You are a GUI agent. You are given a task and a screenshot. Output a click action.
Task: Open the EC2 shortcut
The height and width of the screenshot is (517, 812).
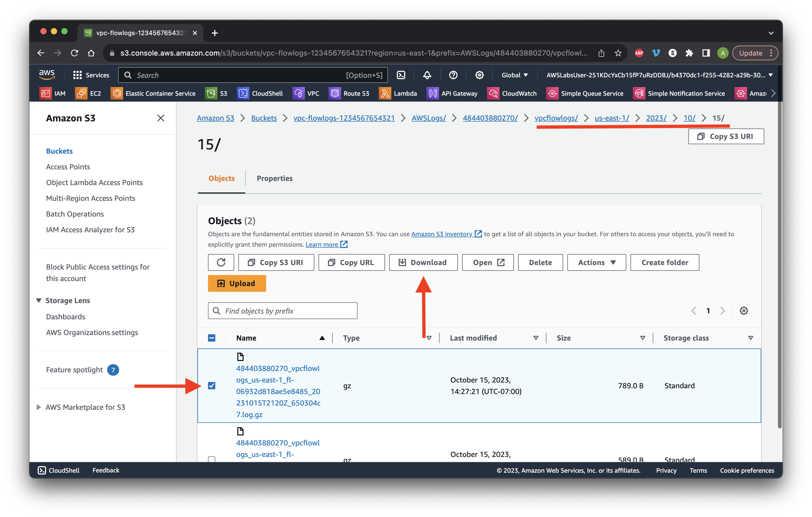point(88,93)
